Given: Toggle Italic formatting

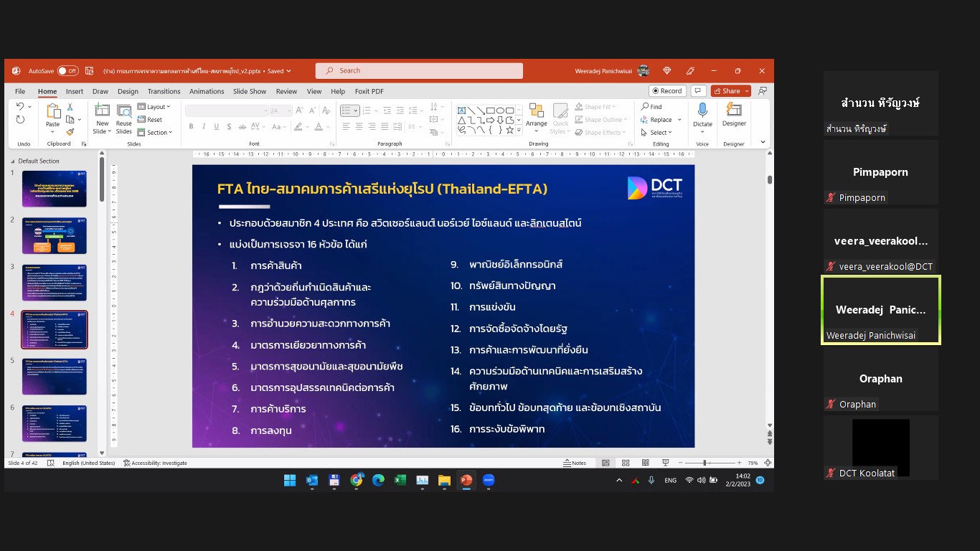Looking at the screenshot, I should (x=203, y=126).
